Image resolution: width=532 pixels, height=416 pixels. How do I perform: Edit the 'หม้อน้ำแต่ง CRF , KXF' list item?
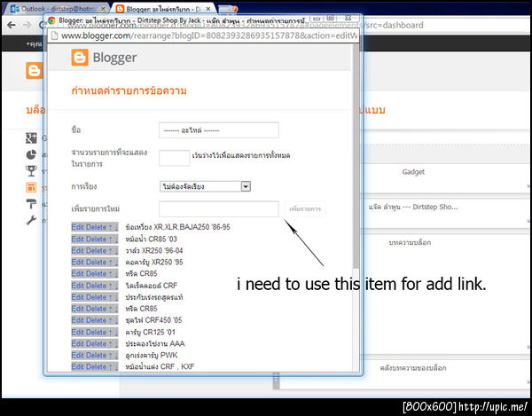[78, 367]
